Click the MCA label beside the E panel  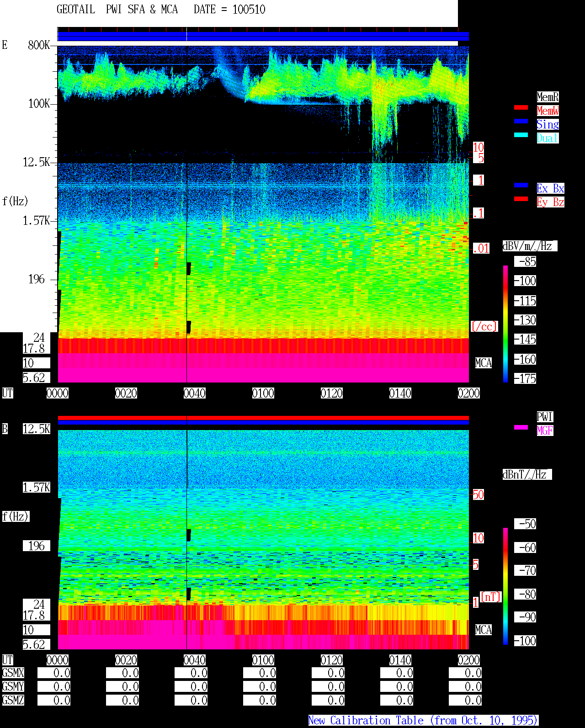pos(484,363)
